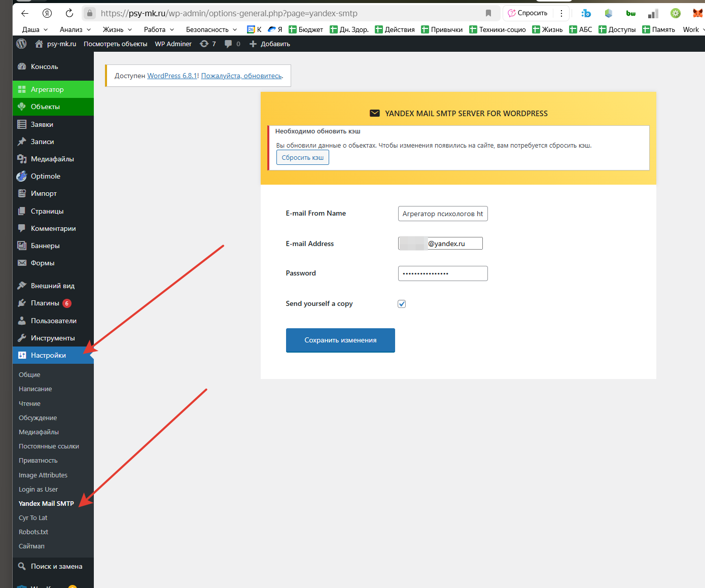Open the Добавить item in admin bar
This screenshot has width=705, height=588.
pyautogui.click(x=270, y=44)
